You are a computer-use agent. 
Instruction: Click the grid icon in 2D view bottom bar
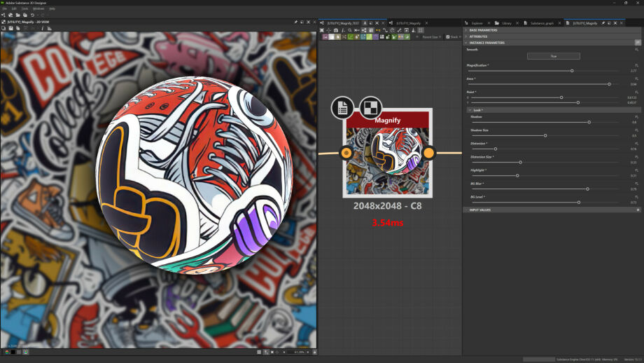pyautogui.click(x=259, y=352)
